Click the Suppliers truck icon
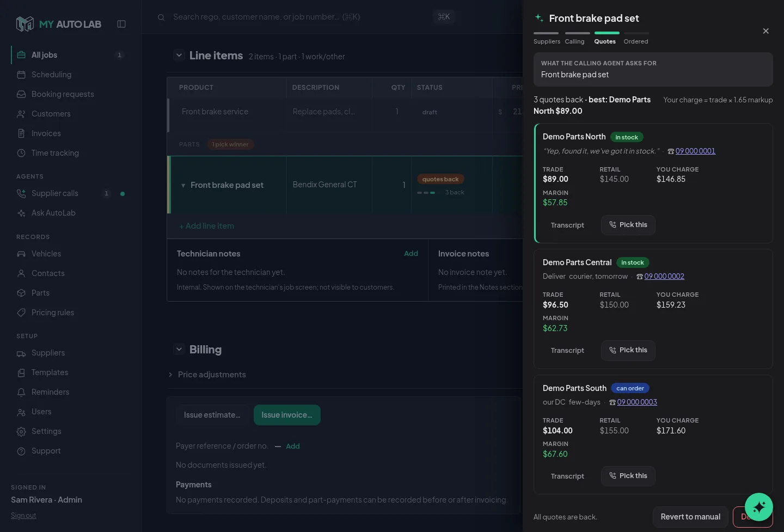The height and width of the screenshot is (532, 784). 21,353
